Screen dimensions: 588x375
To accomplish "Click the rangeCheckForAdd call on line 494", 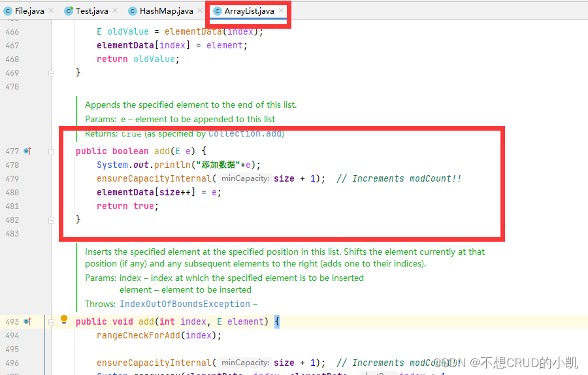I will click(139, 335).
